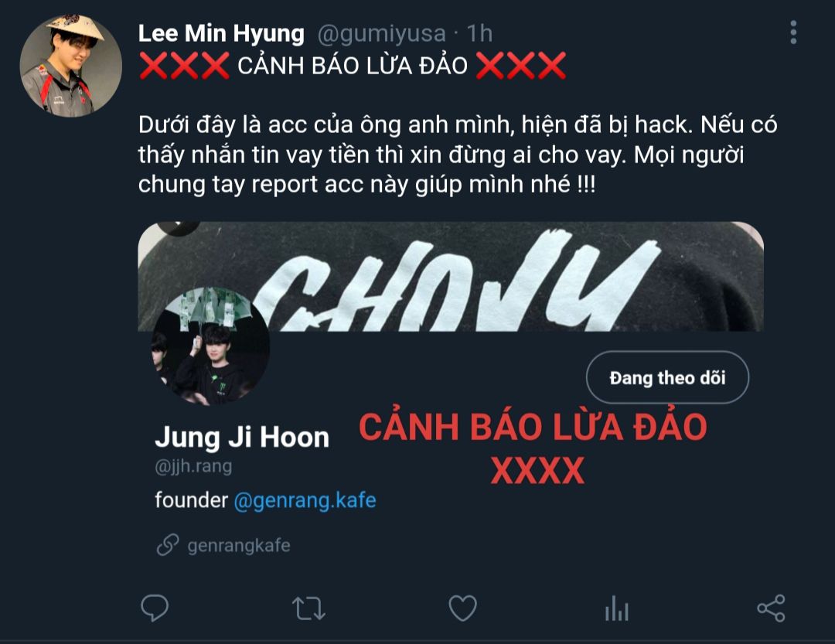Click the @jjh.rang handle text
Image resolution: width=835 pixels, height=644 pixels.
(193, 466)
